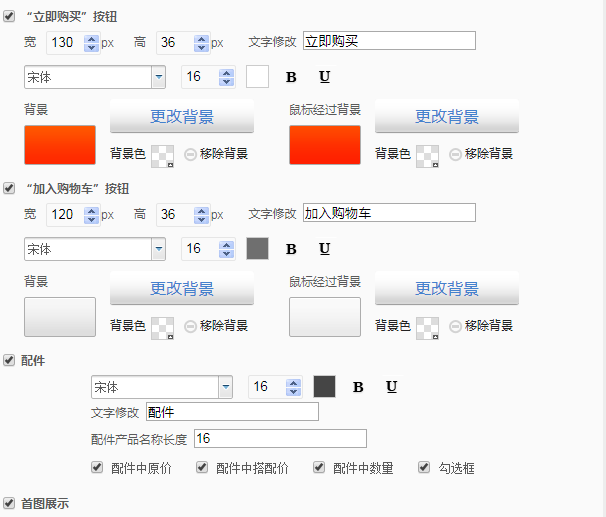This screenshot has height=517, width=606.
Task: Toggle the 配件中原价 checkbox
Action: pyautogui.click(x=97, y=467)
